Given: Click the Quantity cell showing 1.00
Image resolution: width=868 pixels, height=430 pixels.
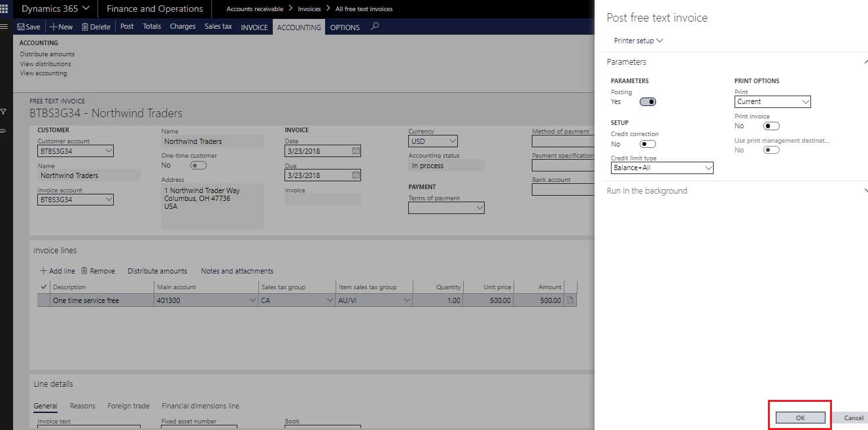Looking at the screenshot, I should (x=439, y=300).
